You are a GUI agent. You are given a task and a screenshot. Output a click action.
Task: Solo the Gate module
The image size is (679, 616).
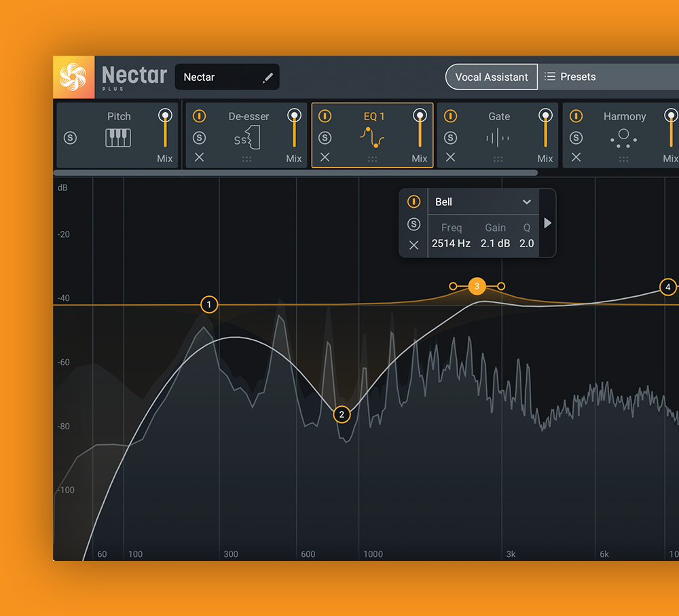pyautogui.click(x=450, y=138)
